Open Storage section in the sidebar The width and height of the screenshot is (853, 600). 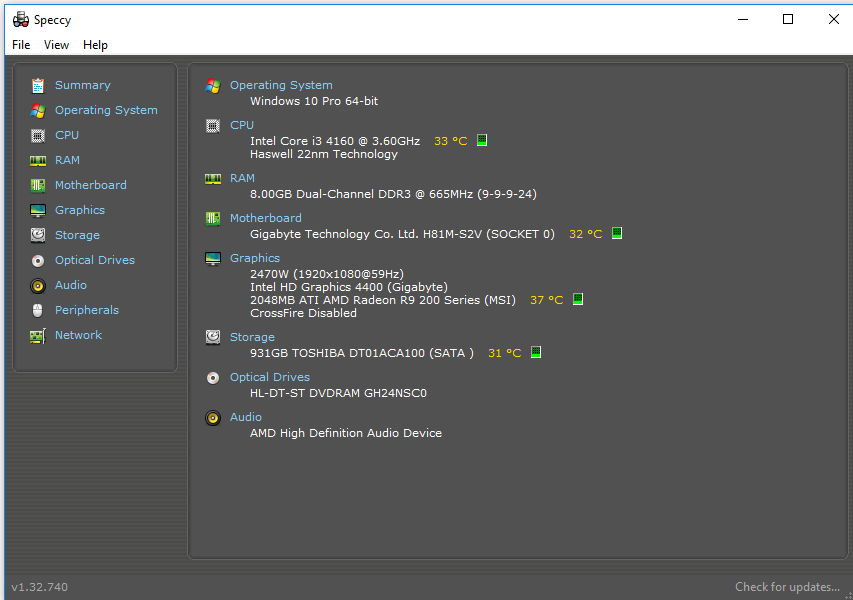click(77, 236)
